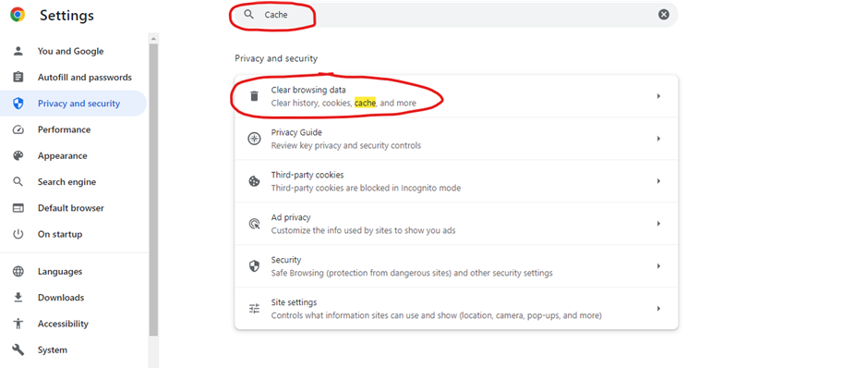Click the trash icon for Clear browsing data
Image resolution: width=868 pixels, height=368 pixels.
pos(254,96)
